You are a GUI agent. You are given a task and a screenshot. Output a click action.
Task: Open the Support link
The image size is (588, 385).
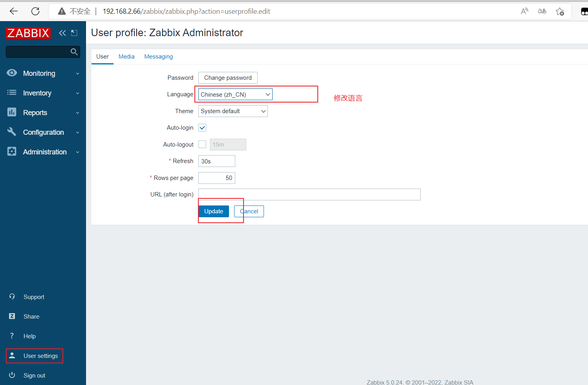tap(34, 297)
